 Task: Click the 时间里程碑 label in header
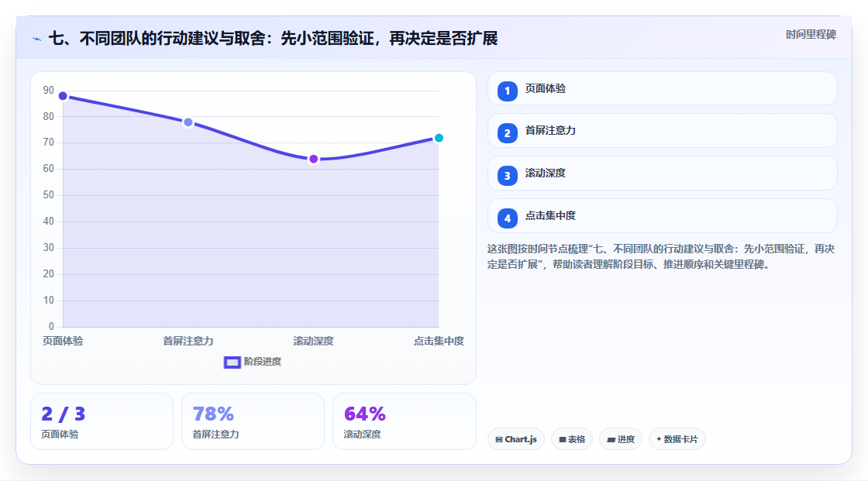tap(811, 35)
